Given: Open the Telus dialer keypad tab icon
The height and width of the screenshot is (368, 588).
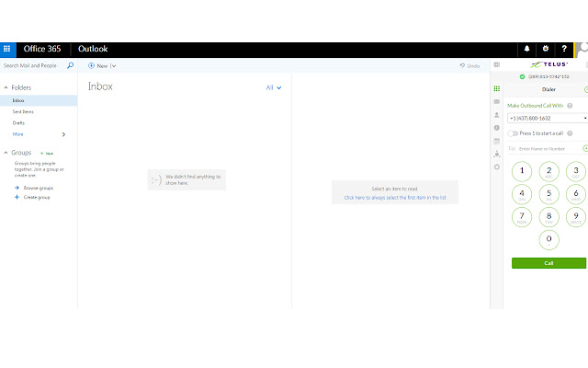Looking at the screenshot, I should pos(497,88).
